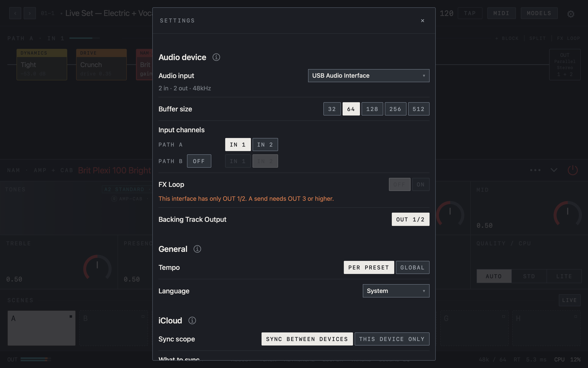Select IN 1 for Path B
The height and width of the screenshot is (368, 588).
pyautogui.click(x=238, y=161)
